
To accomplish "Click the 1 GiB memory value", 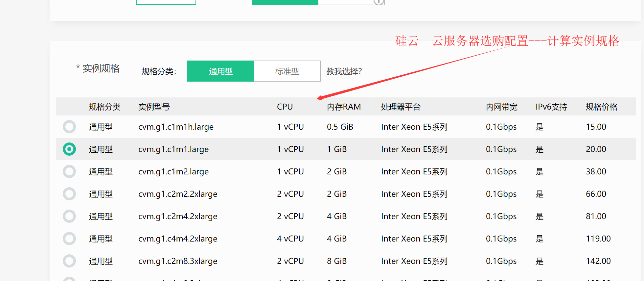I will click(x=337, y=149).
